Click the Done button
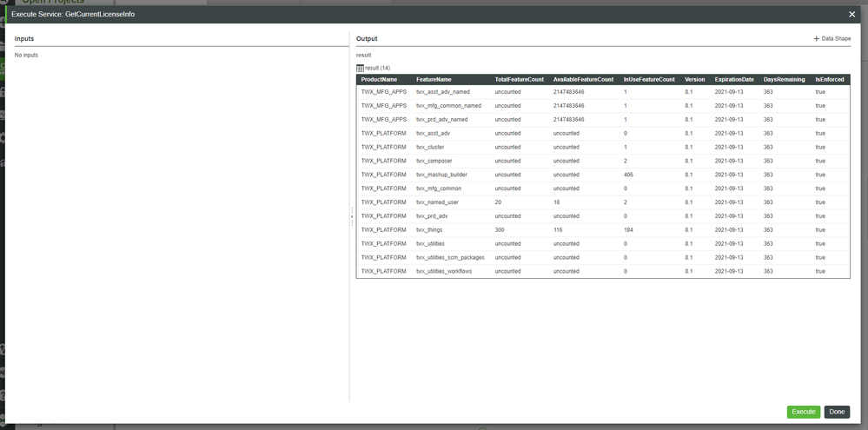The image size is (868, 430). (x=837, y=412)
